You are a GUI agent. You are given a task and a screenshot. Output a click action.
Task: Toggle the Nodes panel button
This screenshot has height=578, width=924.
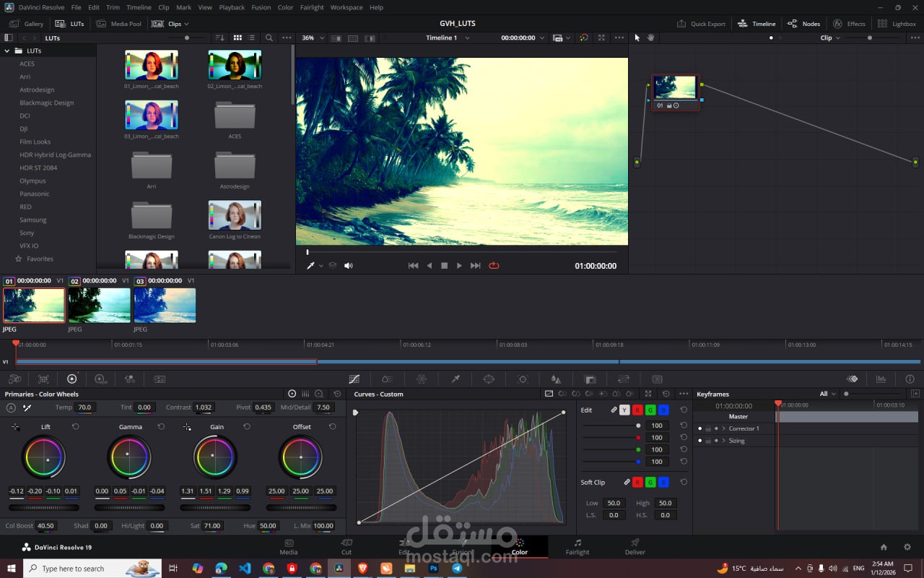803,24
